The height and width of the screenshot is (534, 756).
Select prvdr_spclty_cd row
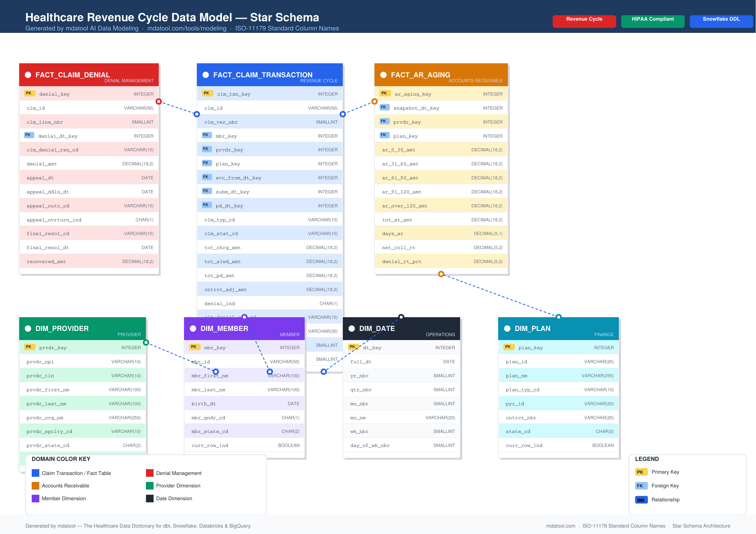(82, 431)
